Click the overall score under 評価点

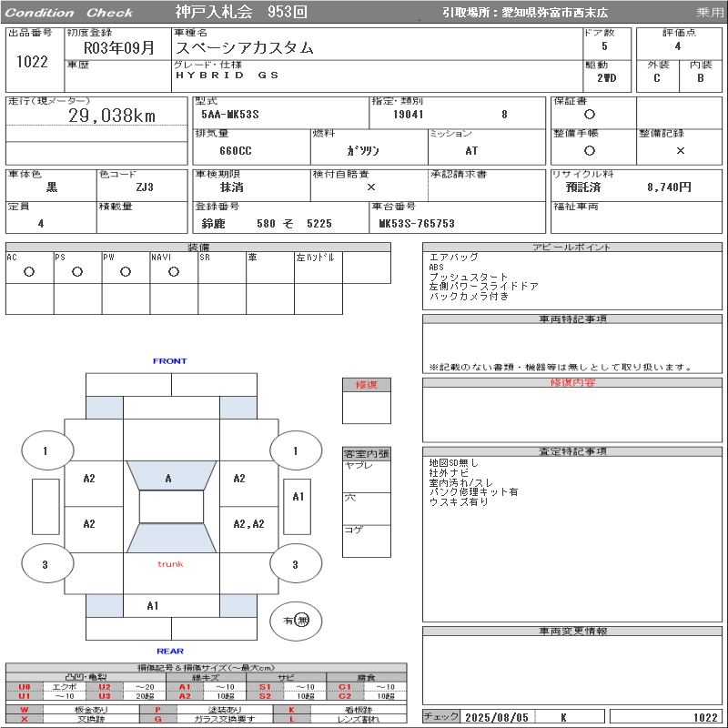click(x=678, y=46)
